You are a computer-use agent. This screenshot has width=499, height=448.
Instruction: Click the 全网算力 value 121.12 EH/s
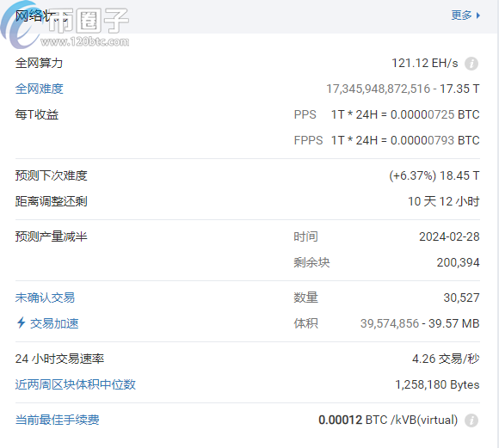point(424,64)
